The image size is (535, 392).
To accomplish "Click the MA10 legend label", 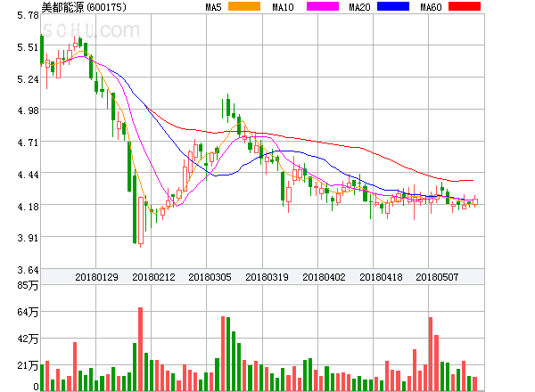I will (x=283, y=7).
